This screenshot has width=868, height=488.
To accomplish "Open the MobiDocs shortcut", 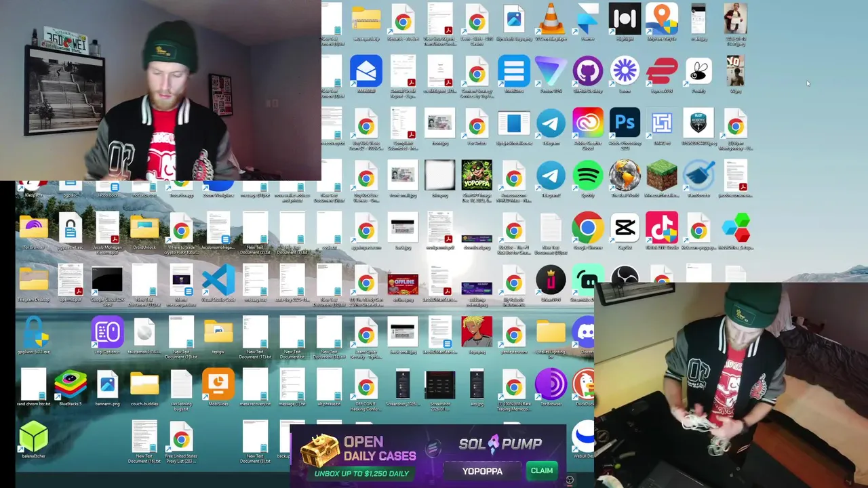I will (513, 71).
